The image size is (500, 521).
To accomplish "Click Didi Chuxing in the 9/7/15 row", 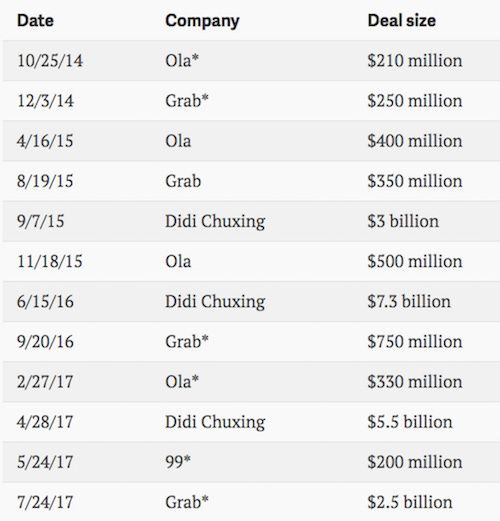I will (x=215, y=222).
